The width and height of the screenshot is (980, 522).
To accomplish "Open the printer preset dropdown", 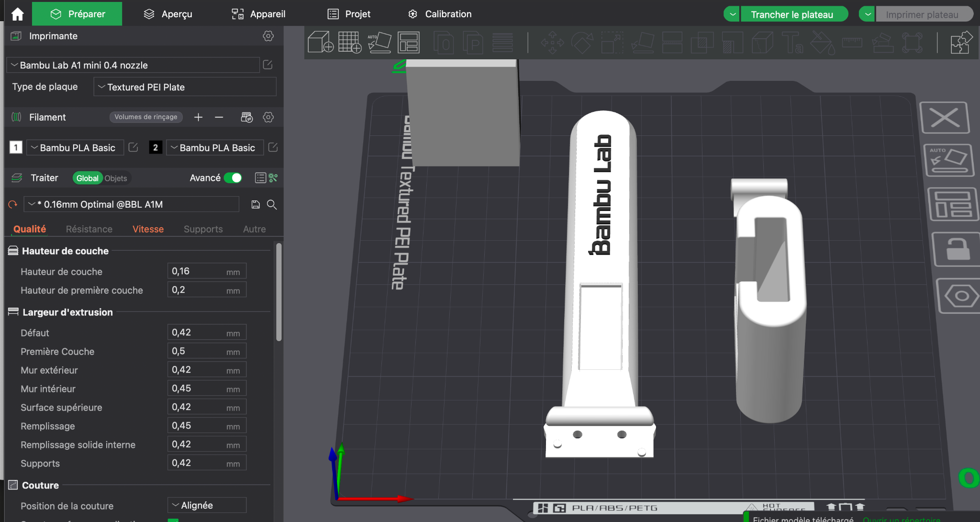I will click(133, 65).
